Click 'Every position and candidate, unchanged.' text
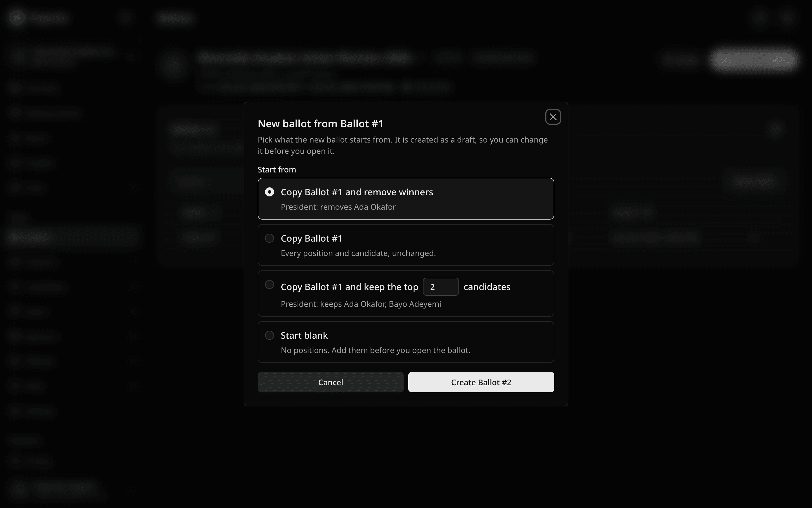This screenshot has width=812, height=508. pos(358,253)
